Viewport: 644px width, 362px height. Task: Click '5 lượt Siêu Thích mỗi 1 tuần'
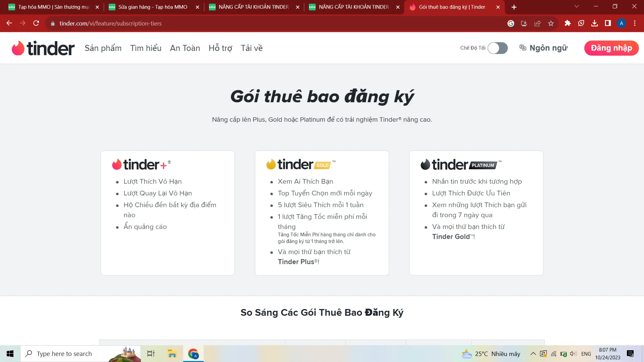[320, 205]
